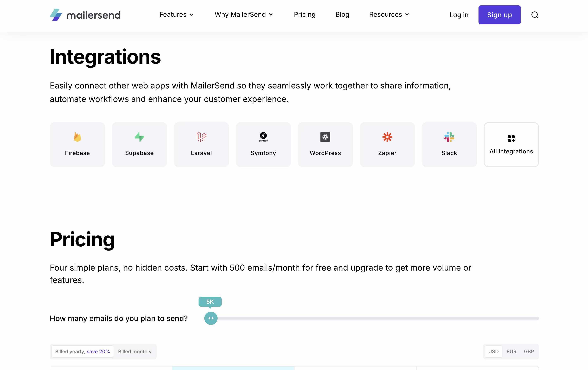Open the search magnifier icon
Screen dimensions: 588x370
[535, 15]
